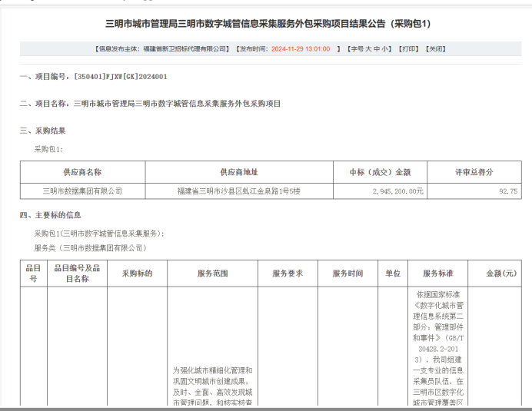Select project number [350401]FJXW[GK]2024001 text
This screenshot has width=532, height=411.
pyautogui.click(x=121, y=77)
